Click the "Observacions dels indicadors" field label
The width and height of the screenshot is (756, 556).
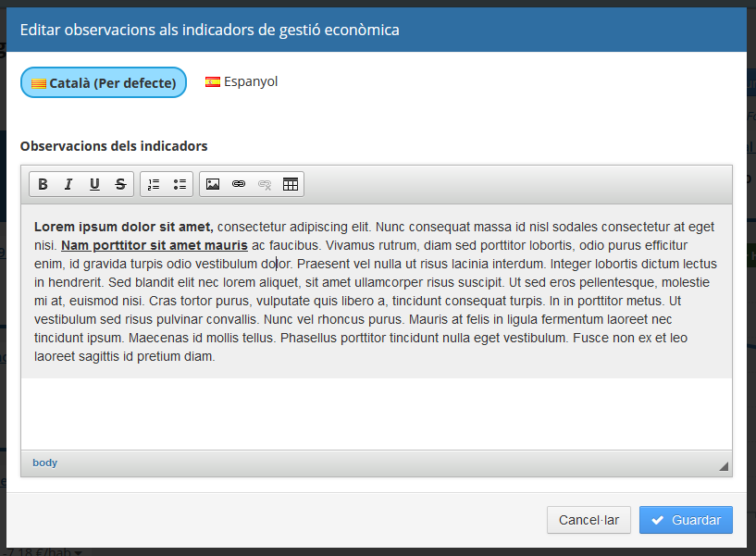(x=114, y=146)
